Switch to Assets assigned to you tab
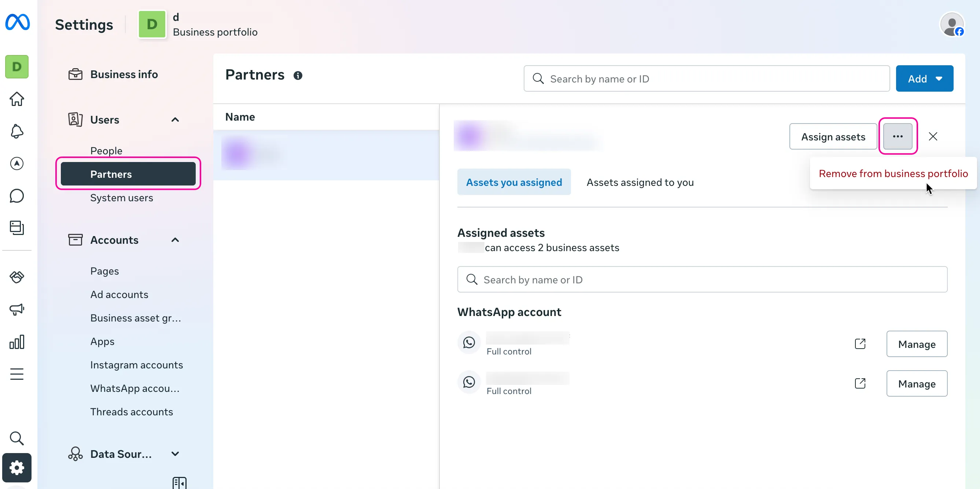980x489 pixels. (x=640, y=182)
